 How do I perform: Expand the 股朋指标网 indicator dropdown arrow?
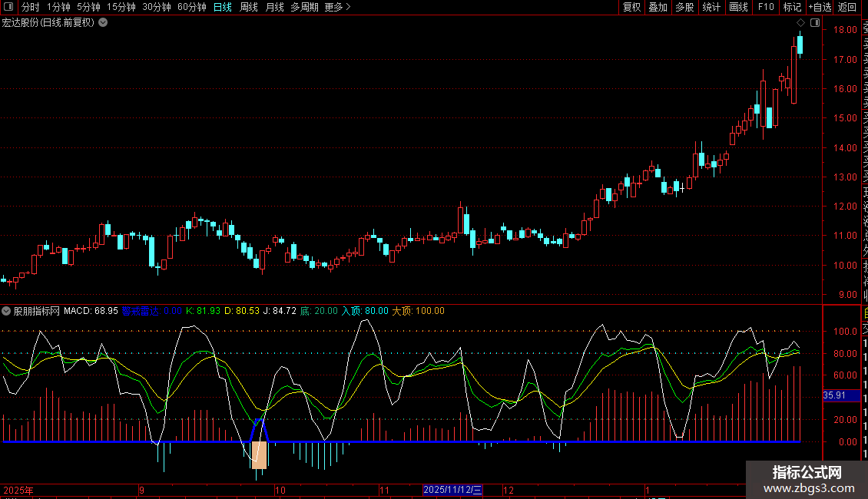pyautogui.click(x=7, y=311)
